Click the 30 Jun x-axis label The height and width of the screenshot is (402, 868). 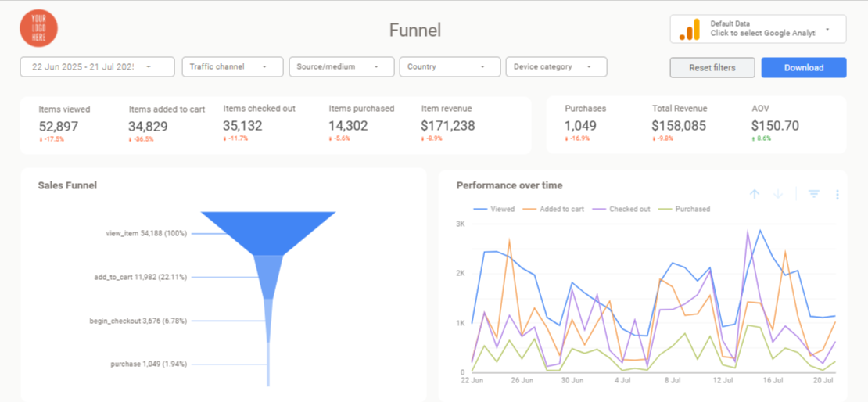coord(572,380)
